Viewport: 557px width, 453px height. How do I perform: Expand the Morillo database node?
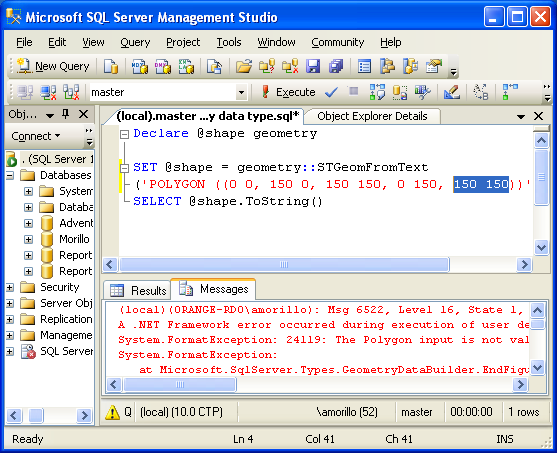coord(28,239)
